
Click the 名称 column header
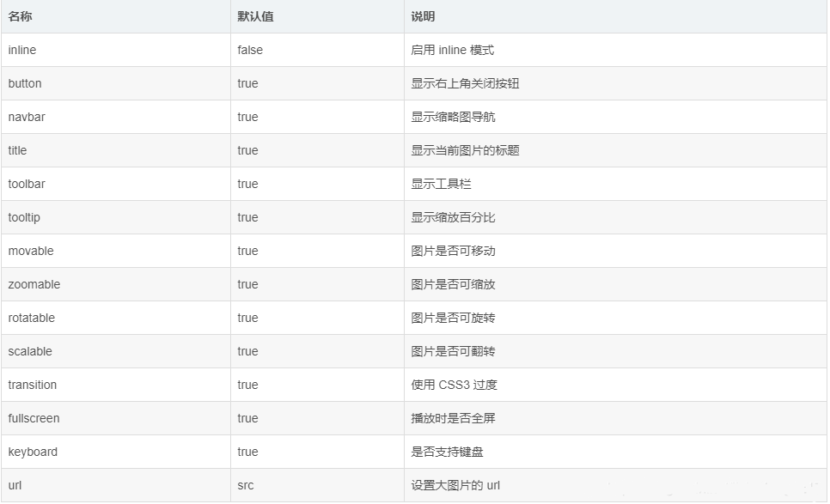coord(20,16)
